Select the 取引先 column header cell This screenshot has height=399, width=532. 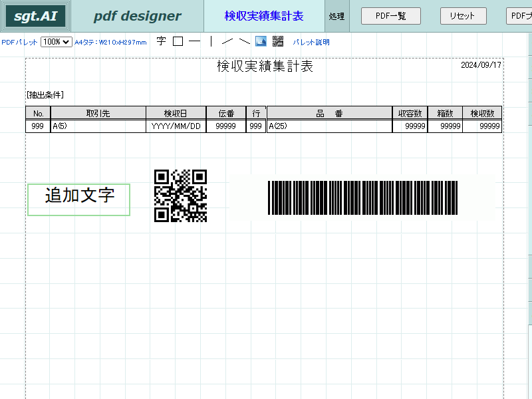[98, 113]
